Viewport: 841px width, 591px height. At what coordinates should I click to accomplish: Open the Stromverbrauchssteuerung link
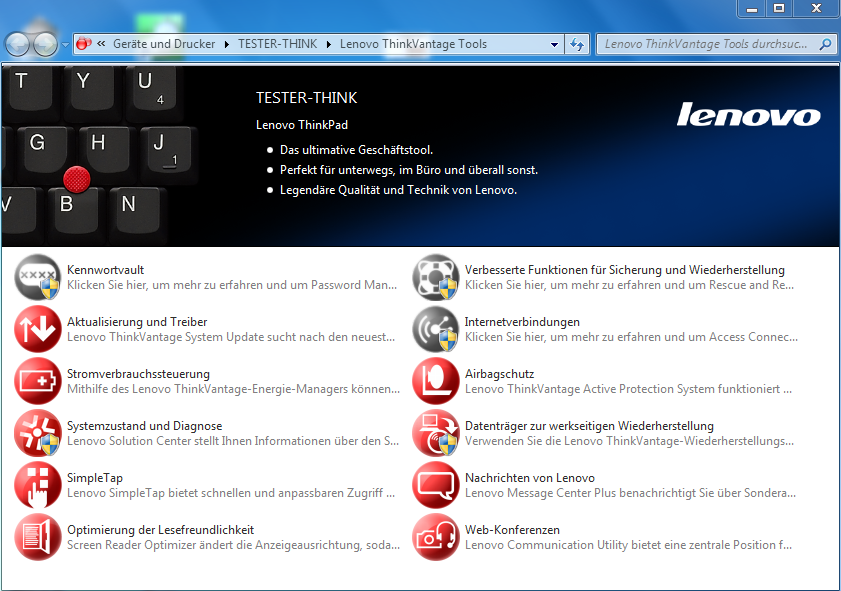pos(138,374)
